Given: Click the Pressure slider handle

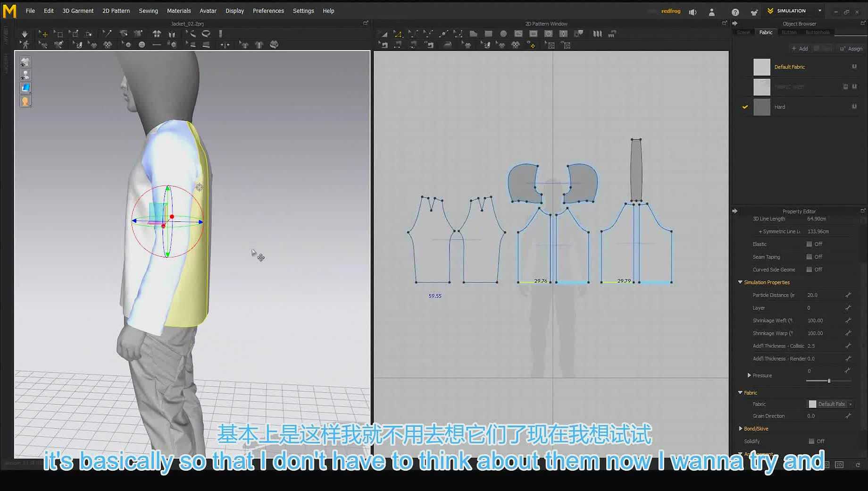Looking at the screenshot, I should (829, 381).
